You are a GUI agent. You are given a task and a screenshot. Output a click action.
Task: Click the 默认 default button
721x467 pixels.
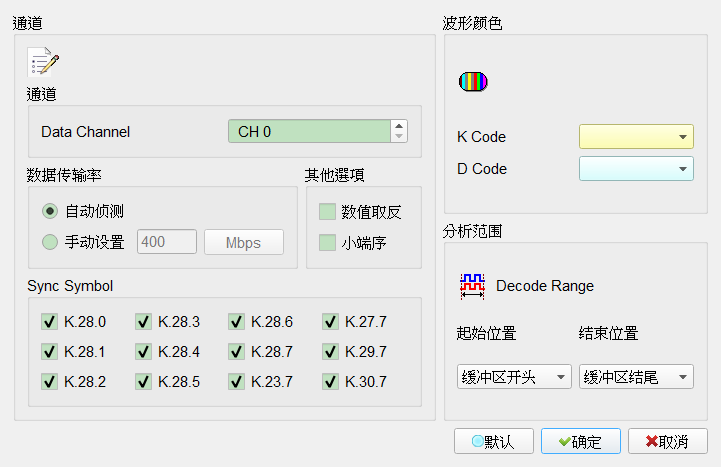coord(494,441)
